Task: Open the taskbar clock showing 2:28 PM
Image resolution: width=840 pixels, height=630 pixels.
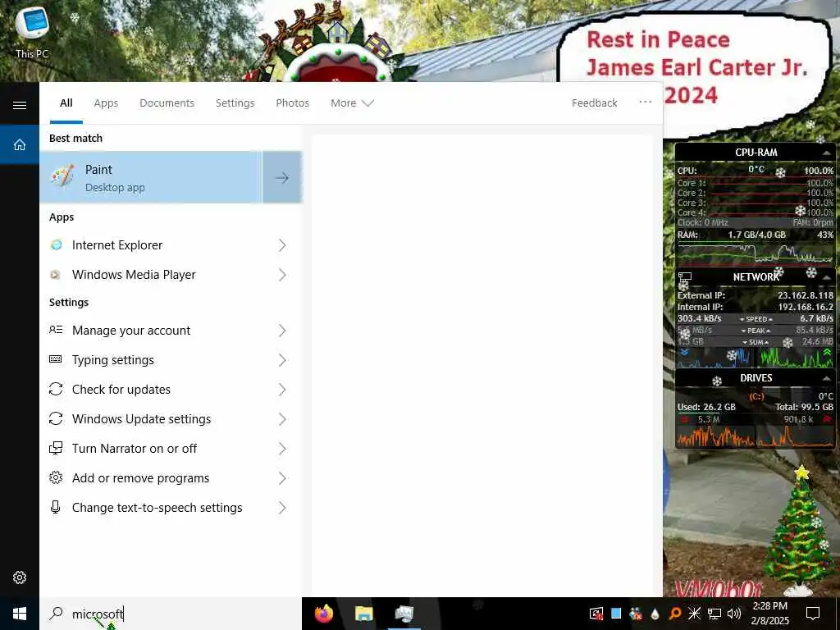Action: tap(770, 614)
